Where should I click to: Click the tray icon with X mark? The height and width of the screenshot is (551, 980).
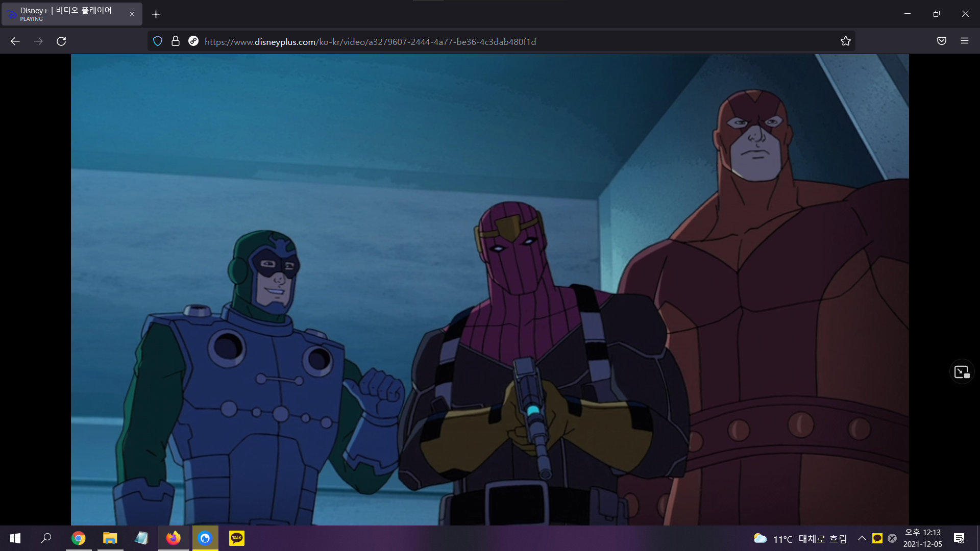[892, 538]
